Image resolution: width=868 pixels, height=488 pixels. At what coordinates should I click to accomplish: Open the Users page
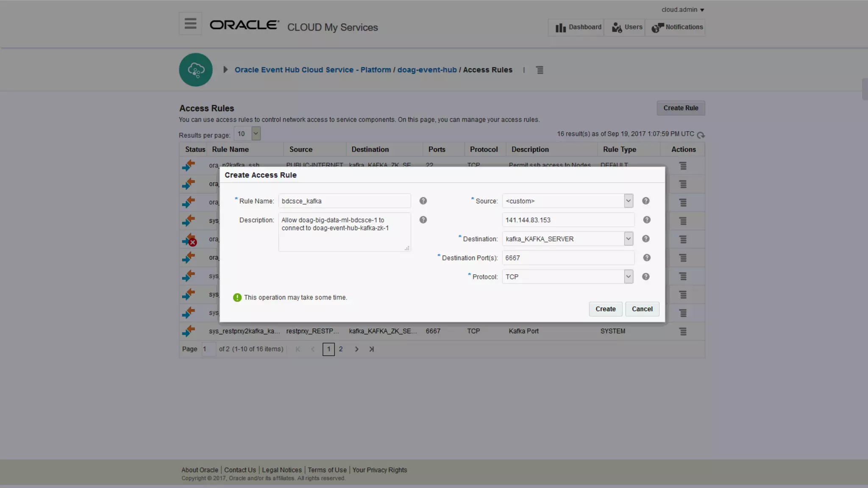[x=625, y=28]
